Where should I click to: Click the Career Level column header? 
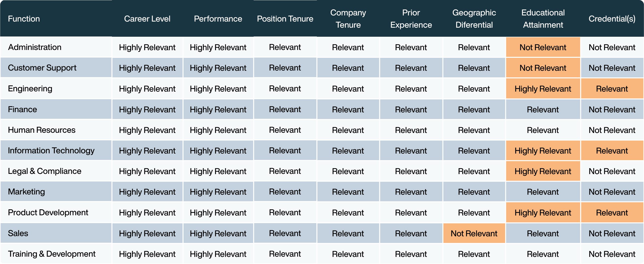tap(147, 19)
